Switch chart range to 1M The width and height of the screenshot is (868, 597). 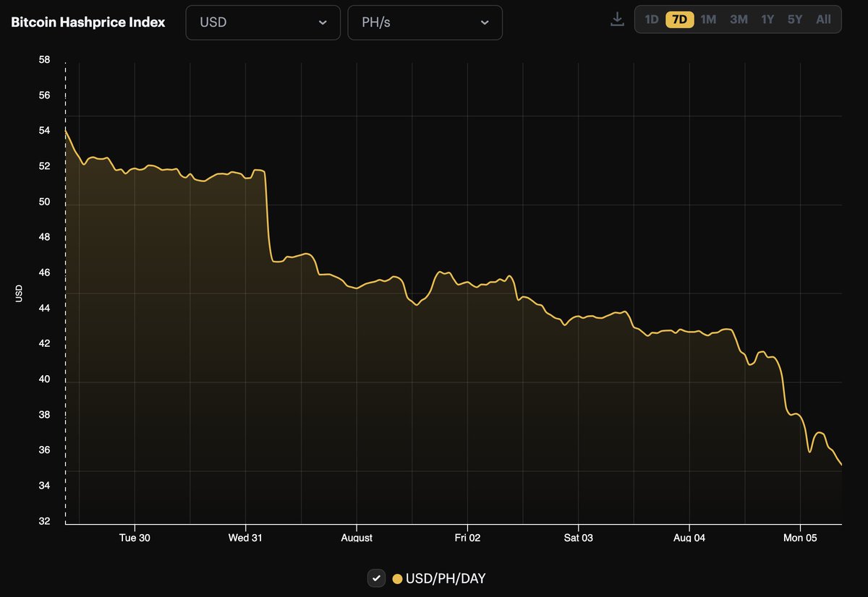(x=708, y=20)
